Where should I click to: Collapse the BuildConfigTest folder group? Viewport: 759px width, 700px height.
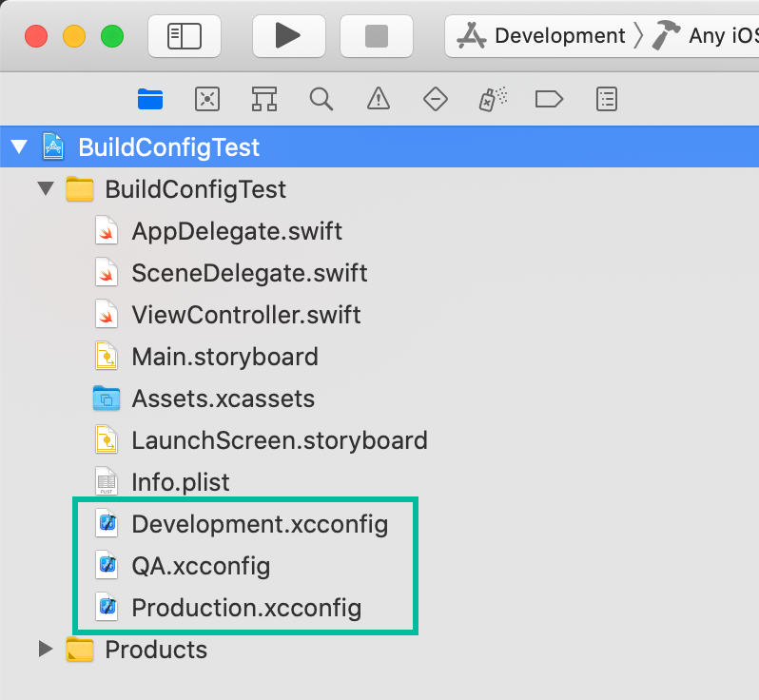point(46,189)
